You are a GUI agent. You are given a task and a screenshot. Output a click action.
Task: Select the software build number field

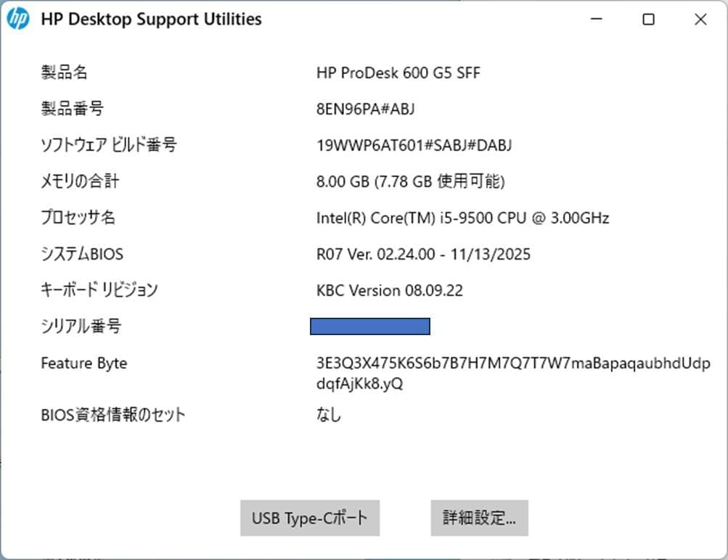[414, 145]
